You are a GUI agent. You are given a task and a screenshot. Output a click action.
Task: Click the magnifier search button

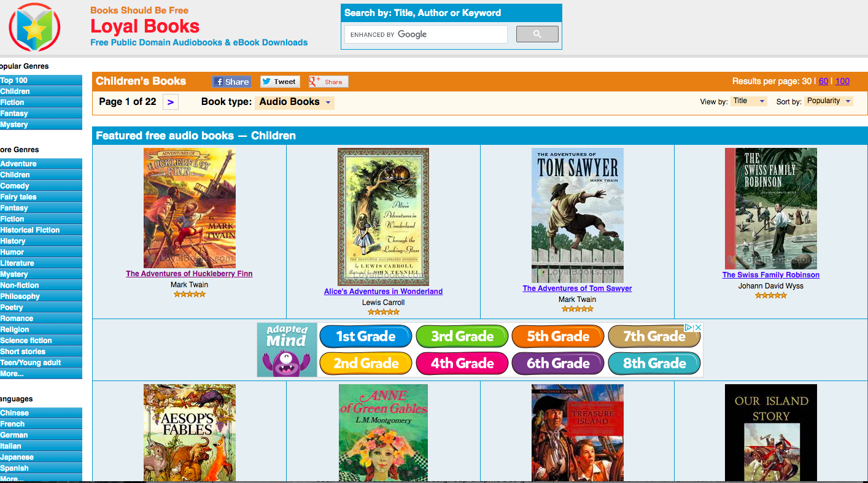pyautogui.click(x=537, y=34)
